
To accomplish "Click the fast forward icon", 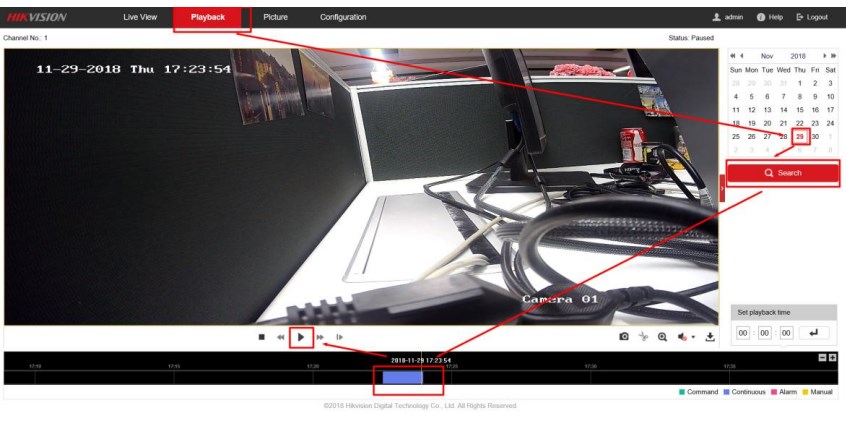I will click(x=321, y=338).
